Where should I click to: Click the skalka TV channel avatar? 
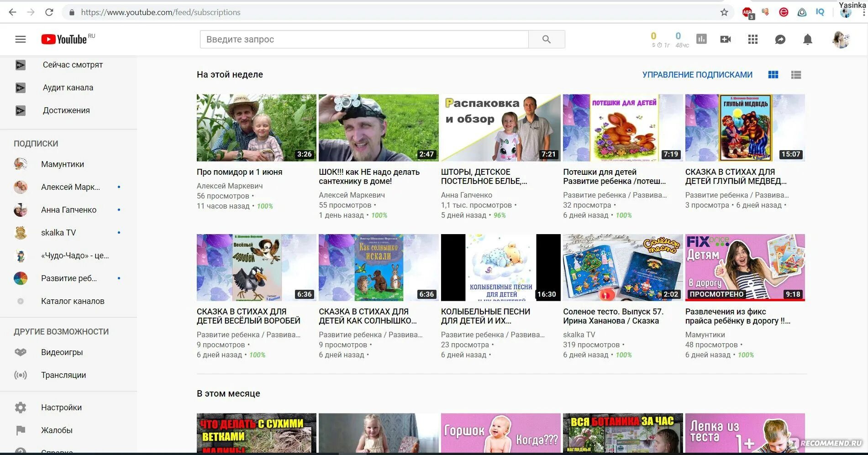21,233
